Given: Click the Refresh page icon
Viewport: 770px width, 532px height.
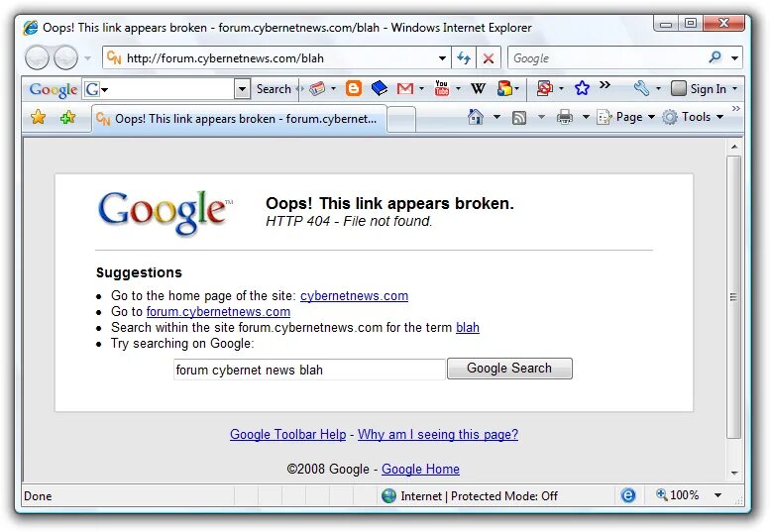Looking at the screenshot, I should [x=464, y=58].
